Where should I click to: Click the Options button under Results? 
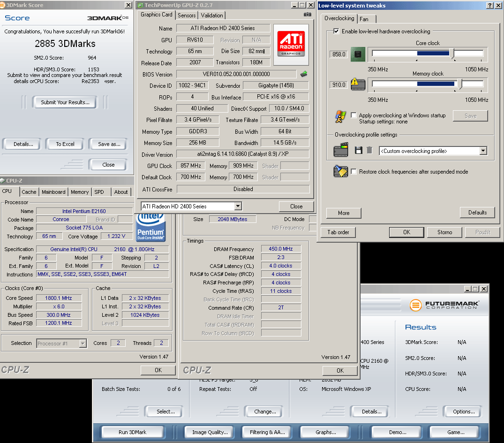tap(463, 412)
